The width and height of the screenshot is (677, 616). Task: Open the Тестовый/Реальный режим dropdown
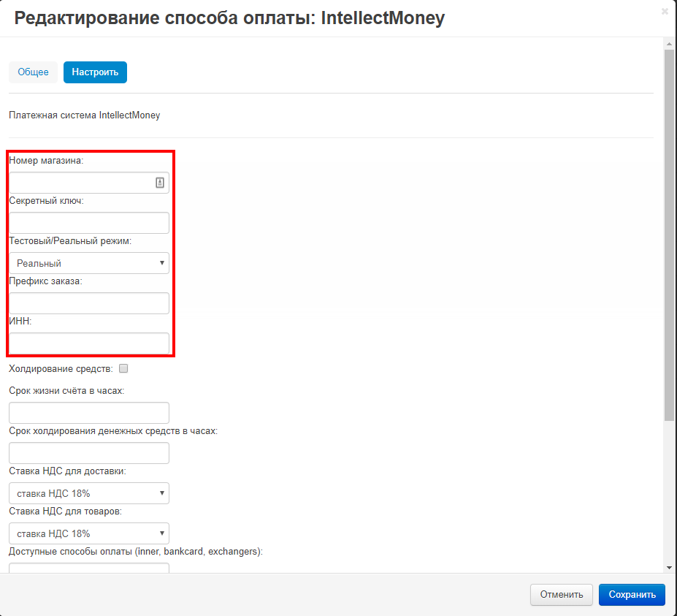tap(89, 263)
